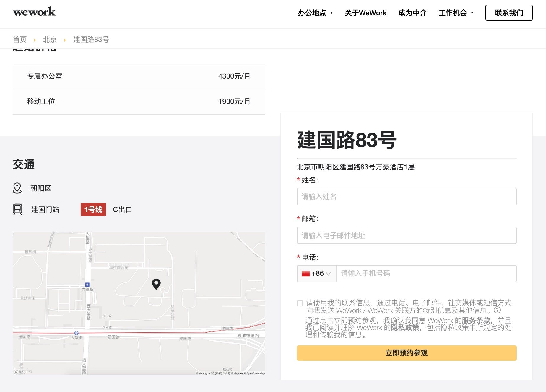Open the 服务条款 link
The height and width of the screenshot is (392, 546).
point(476,321)
